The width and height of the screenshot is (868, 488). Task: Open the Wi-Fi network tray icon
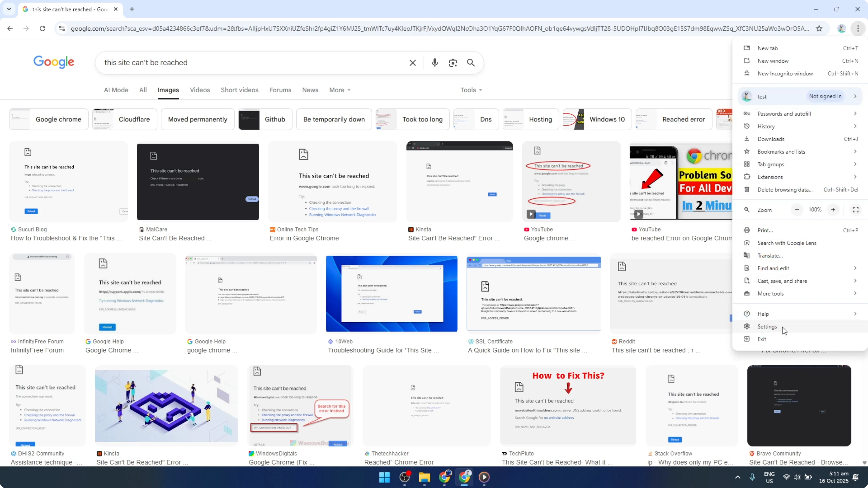(x=786, y=477)
